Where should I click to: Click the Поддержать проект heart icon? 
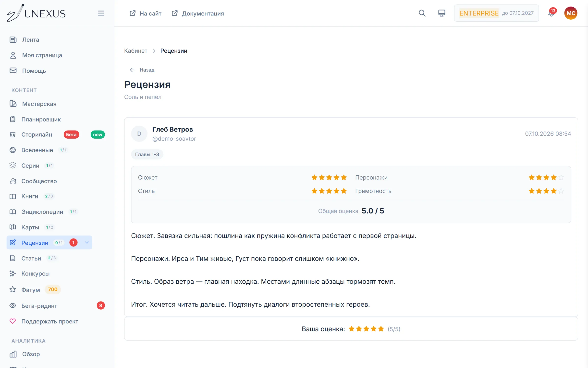coord(13,321)
